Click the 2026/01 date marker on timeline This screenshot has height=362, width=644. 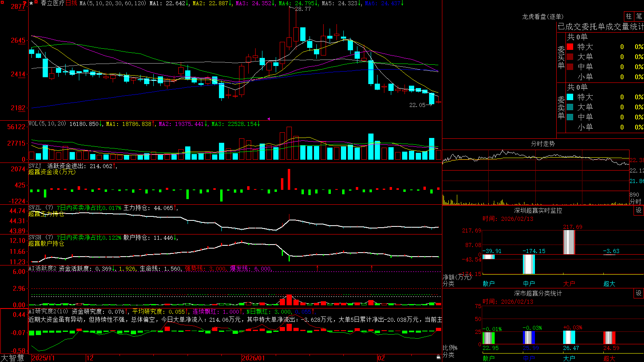[254, 358]
